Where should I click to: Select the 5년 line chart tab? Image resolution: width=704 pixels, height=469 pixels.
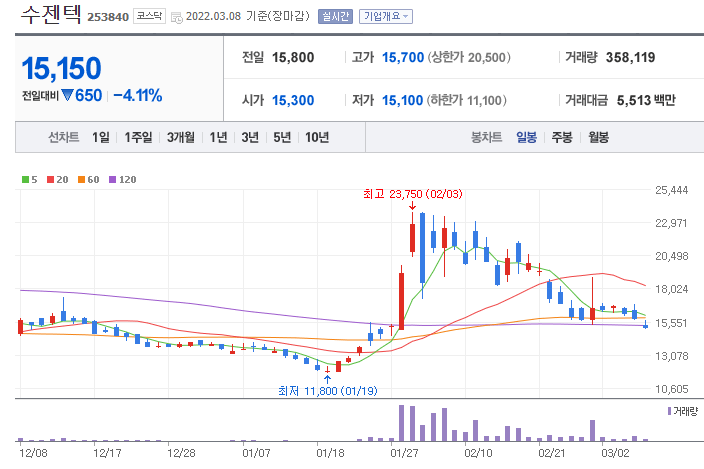(x=282, y=137)
